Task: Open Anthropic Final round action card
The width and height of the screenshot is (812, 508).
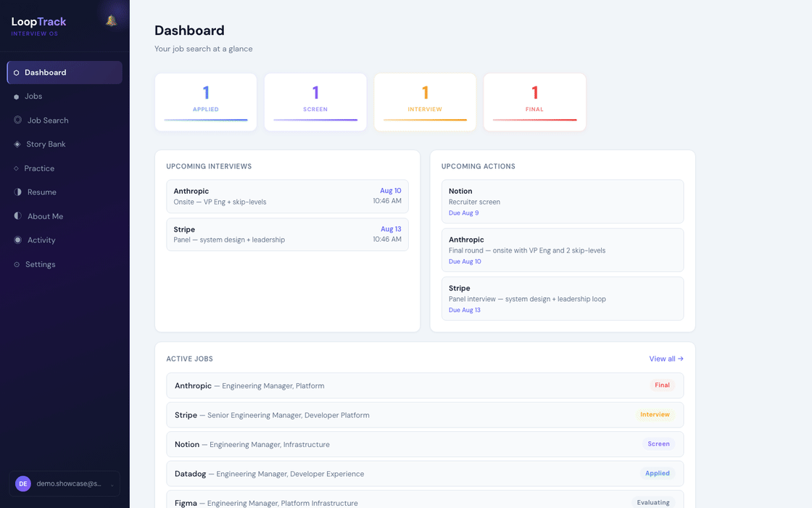Action: click(563, 250)
